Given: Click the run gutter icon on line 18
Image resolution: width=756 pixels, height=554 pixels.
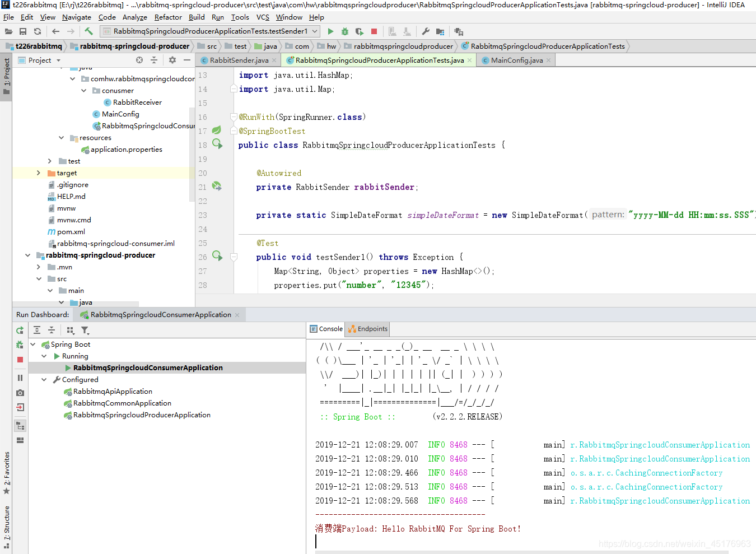Looking at the screenshot, I should 217,144.
